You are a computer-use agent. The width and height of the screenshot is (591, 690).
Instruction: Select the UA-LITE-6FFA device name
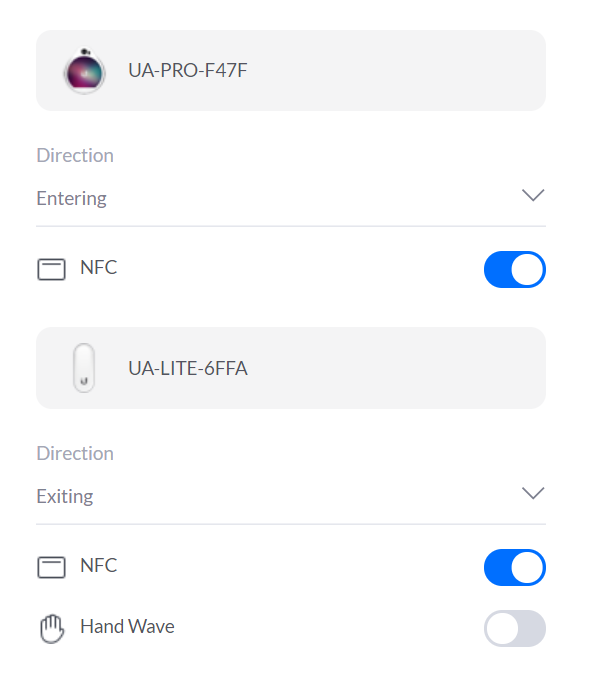(x=188, y=368)
